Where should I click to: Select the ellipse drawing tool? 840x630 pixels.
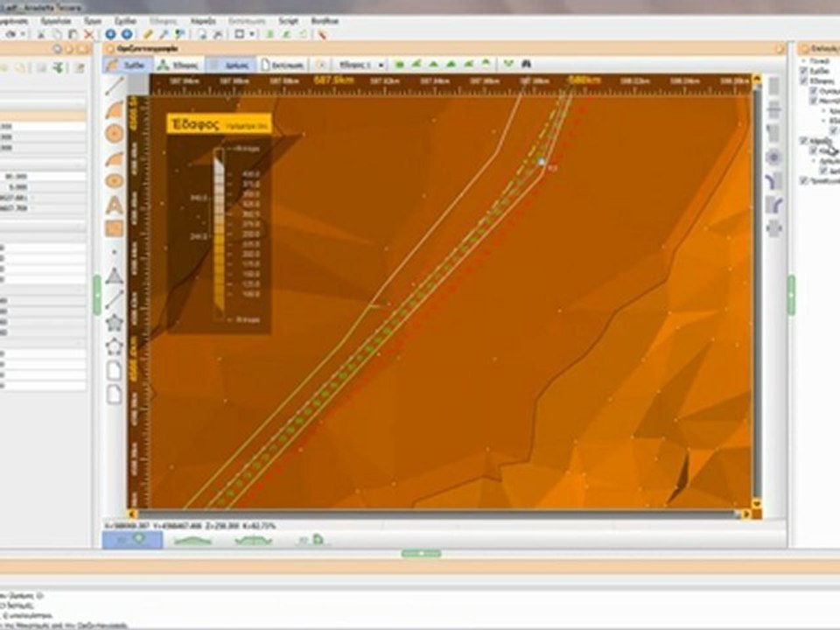point(114,180)
